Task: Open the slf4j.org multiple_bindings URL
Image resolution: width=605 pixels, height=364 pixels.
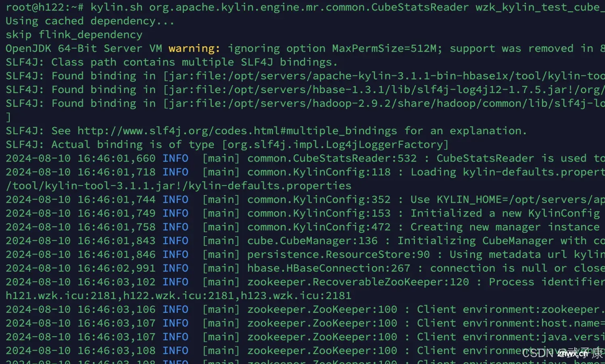Action: [237, 131]
